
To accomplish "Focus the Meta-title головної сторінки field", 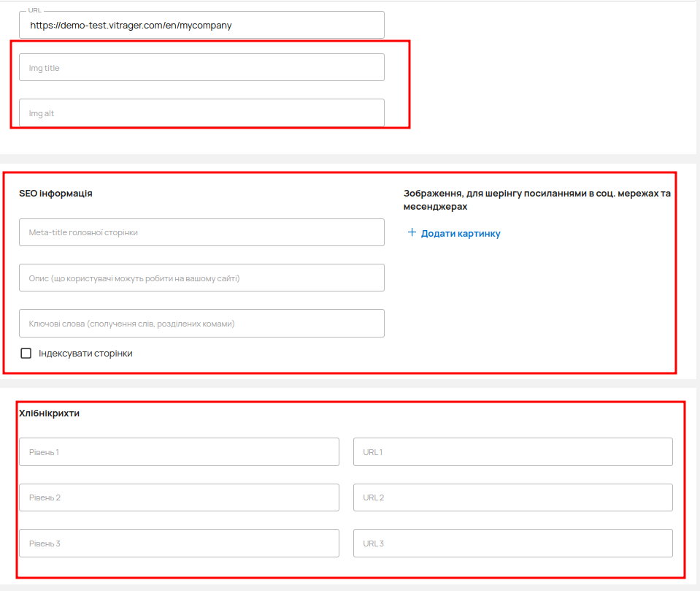I will pyautogui.click(x=201, y=232).
